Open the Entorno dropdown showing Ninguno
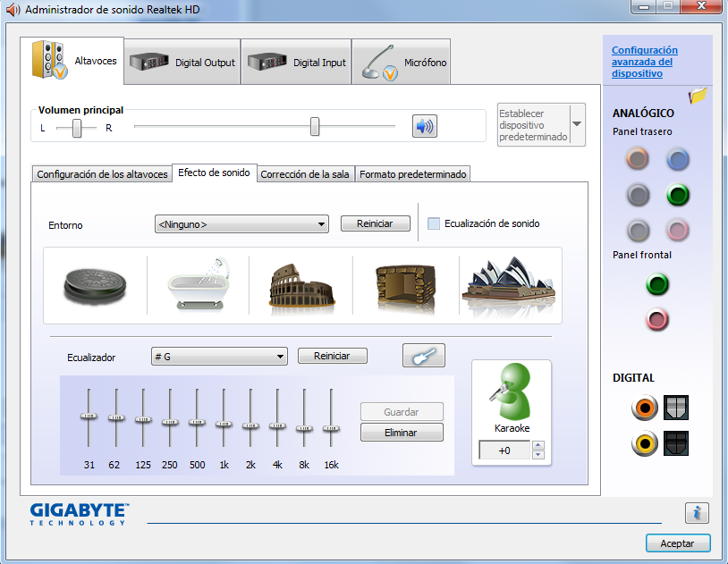The width and height of the screenshot is (728, 564). 241,224
